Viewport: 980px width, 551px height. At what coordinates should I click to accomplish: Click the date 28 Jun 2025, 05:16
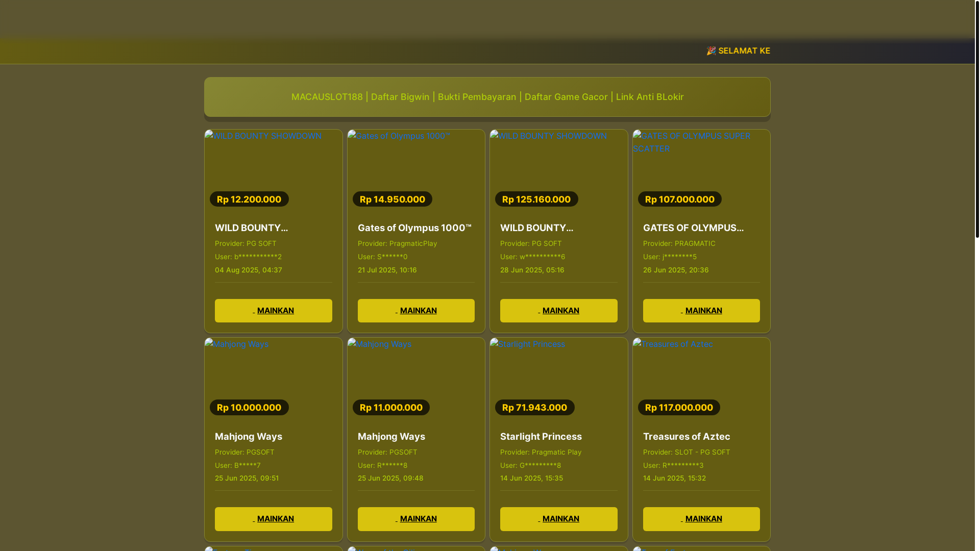click(532, 270)
